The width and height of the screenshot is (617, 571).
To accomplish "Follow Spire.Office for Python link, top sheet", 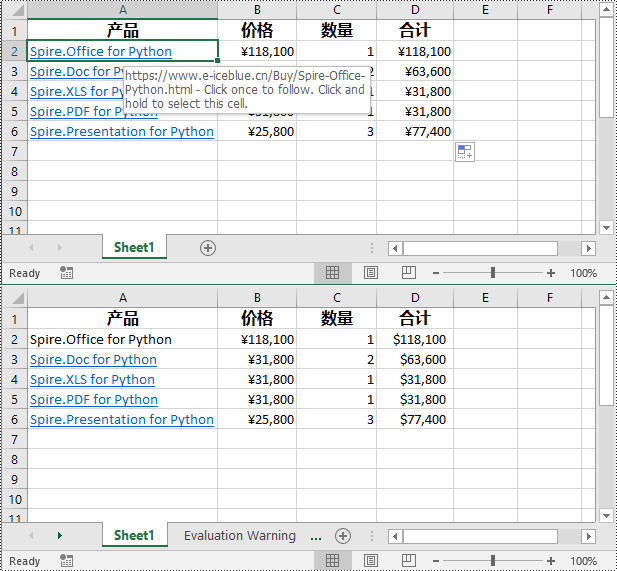I will click(101, 52).
